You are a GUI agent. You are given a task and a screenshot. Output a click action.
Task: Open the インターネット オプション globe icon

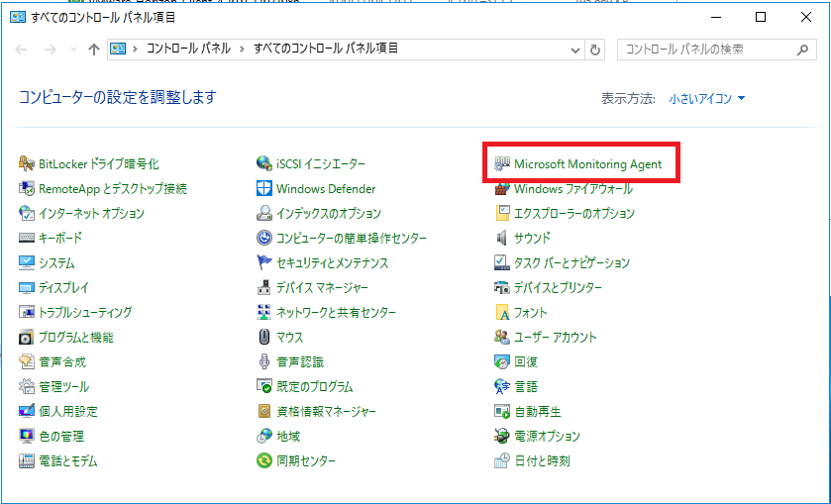[26, 213]
